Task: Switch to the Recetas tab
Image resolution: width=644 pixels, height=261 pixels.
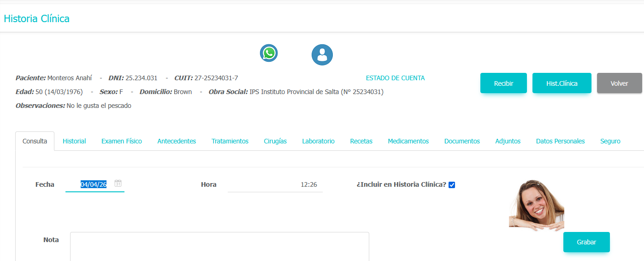Action: (361, 141)
